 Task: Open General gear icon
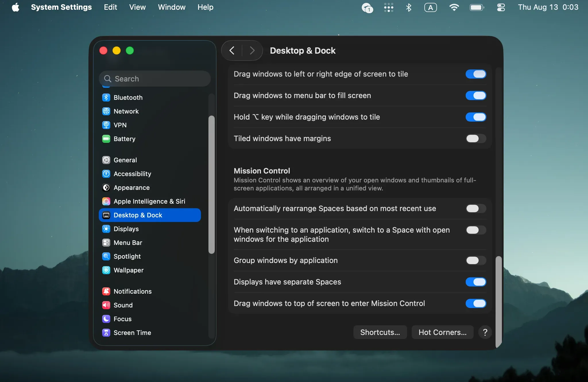pos(106,160)
